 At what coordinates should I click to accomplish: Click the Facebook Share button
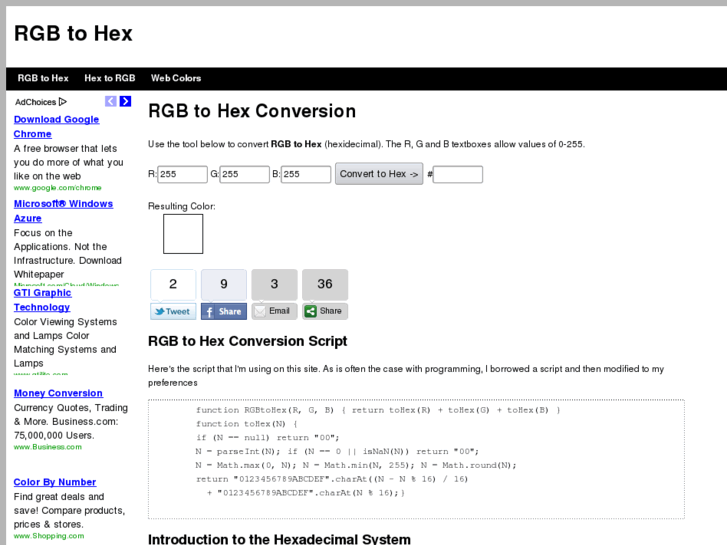[223, 311]
